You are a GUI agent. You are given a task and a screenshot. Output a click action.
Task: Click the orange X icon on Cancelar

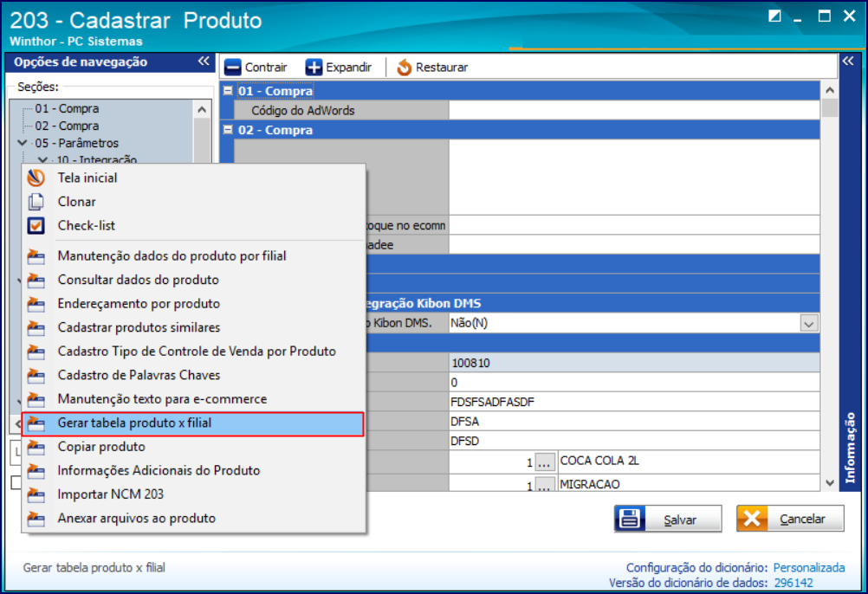click(x=752, y=520)
